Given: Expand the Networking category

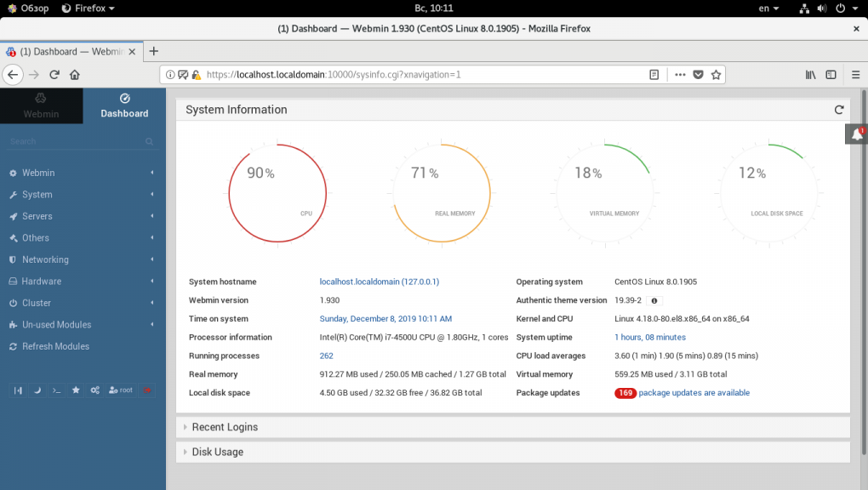Looking at the screenshot, I should 47,259.
